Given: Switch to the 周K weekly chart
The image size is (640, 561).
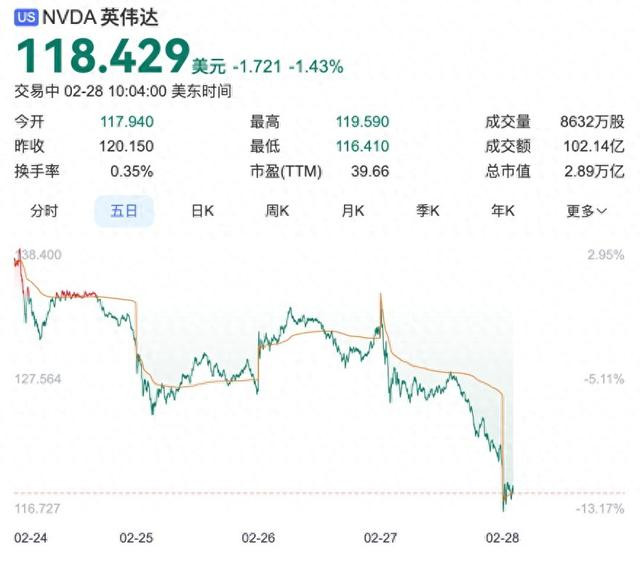Looking at the screenshot, I should pyautogui.click(x=277, y=211).
